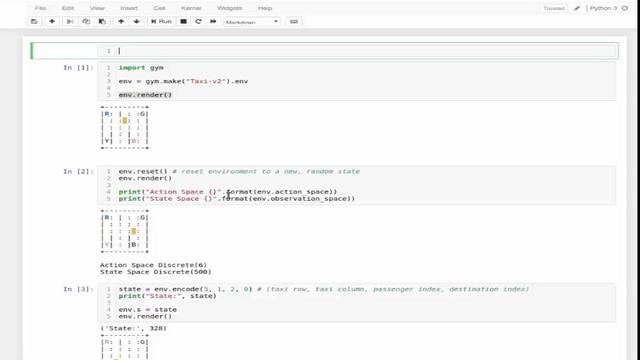Select the In [3] cell prompt

tap(78, 289)
